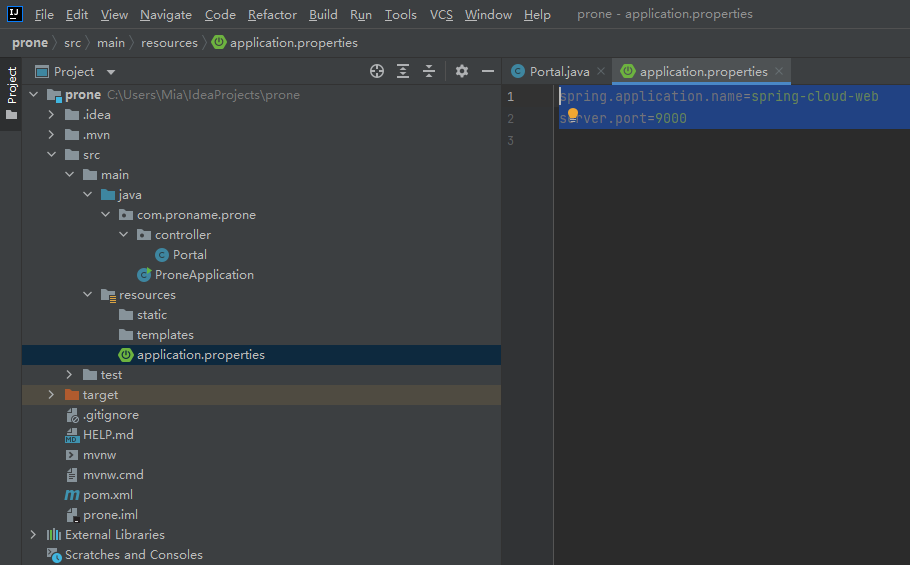Click the ProneApplication run-class icon
This screenshot has width=910, height=565.
(144, 274)
